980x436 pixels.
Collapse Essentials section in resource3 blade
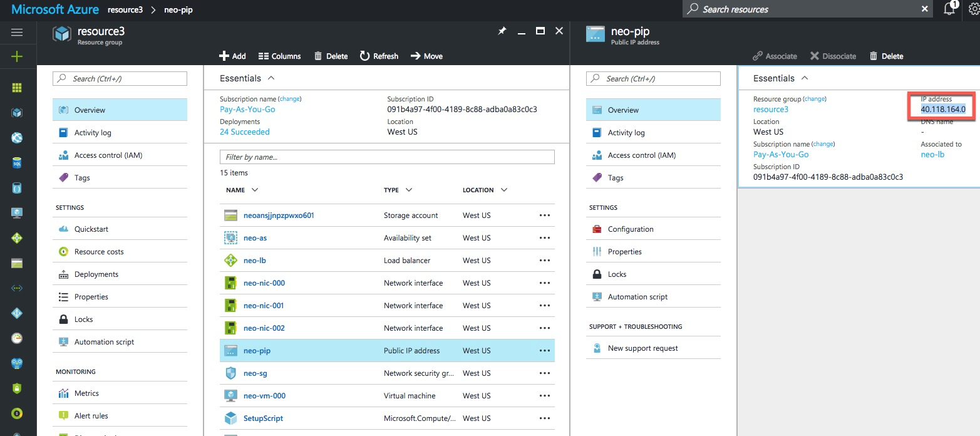click(x=247, y=78)
